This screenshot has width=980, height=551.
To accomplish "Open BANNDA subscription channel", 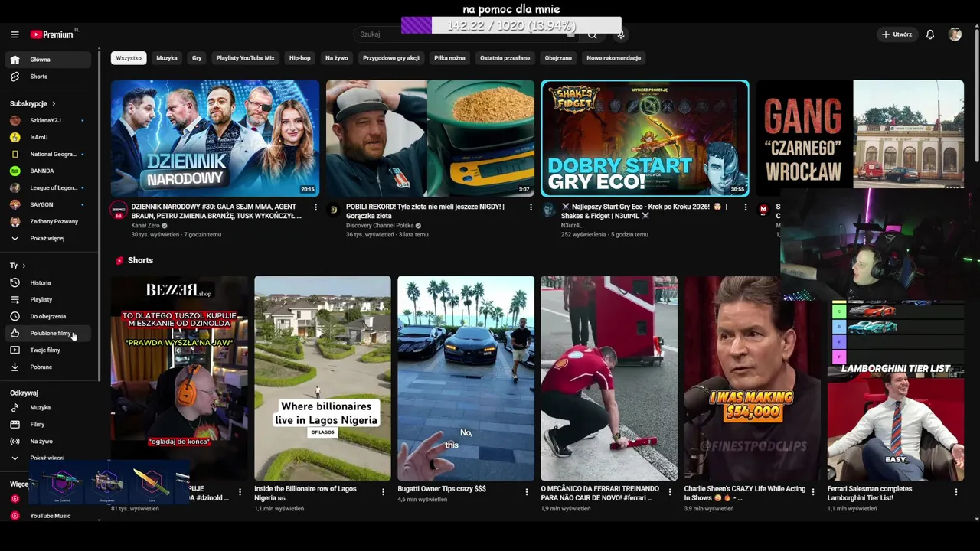I will click(x=47, y=171).
